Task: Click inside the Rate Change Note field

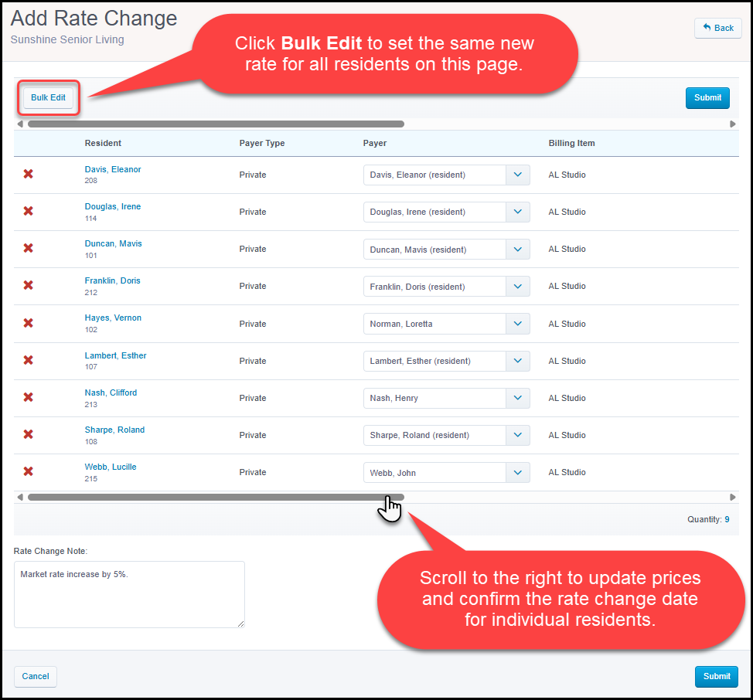Action: (x=128, y=593)
